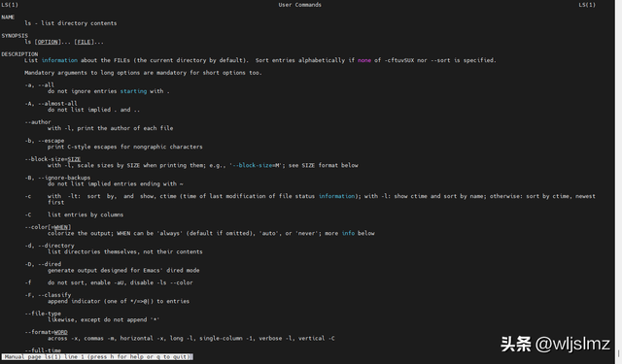The height and width of the screenshot is (364, 622).
Task: Click 'do not list implied . and ..' line
Action: pyautogui.click(x=93, y=110)
